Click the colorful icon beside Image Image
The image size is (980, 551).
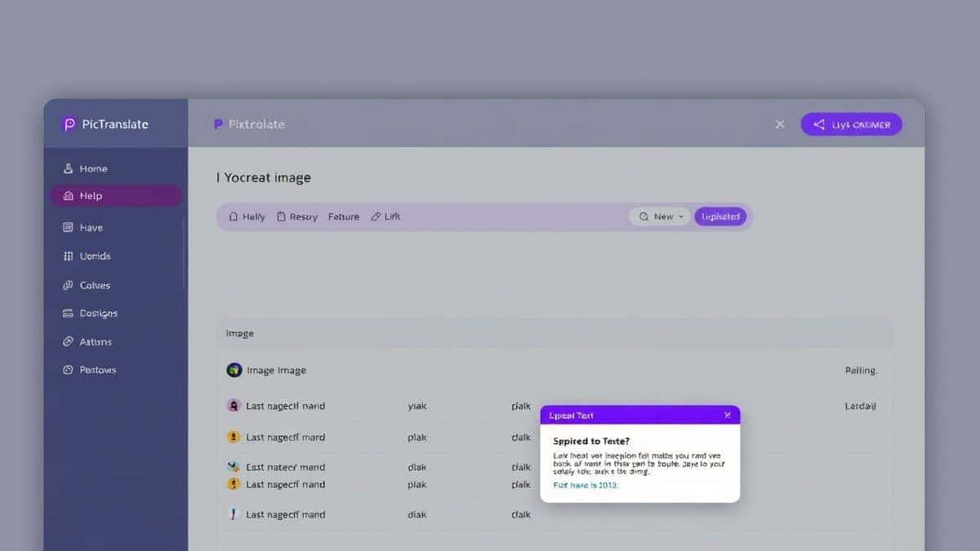(x=234, y=370)
